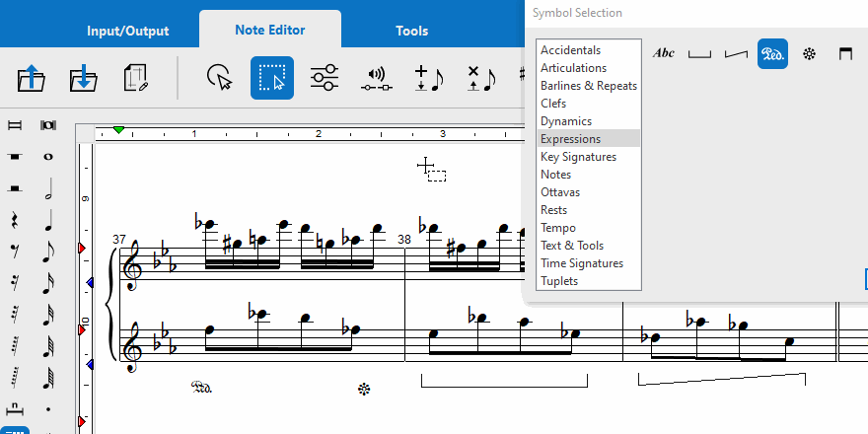Screen dimensions: 868x434
Task: Select the pointer selection tool
Action: coord(220,79)
